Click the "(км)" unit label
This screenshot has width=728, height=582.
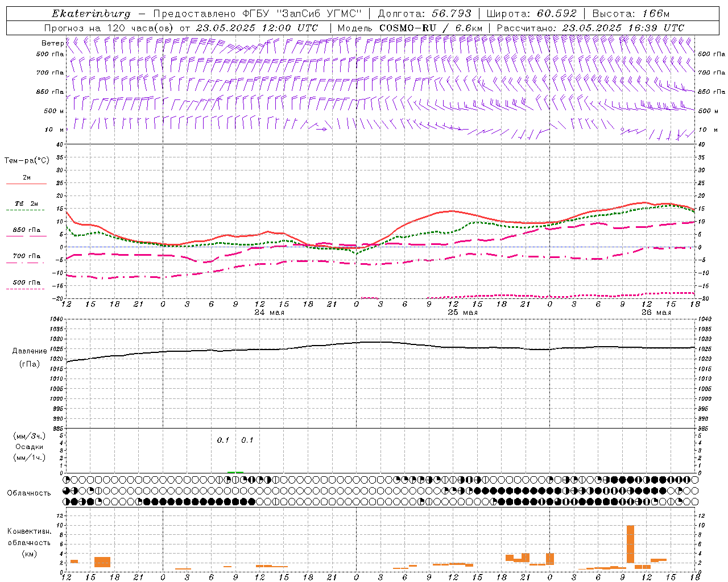pyautogui.click(x=30, y=554)
